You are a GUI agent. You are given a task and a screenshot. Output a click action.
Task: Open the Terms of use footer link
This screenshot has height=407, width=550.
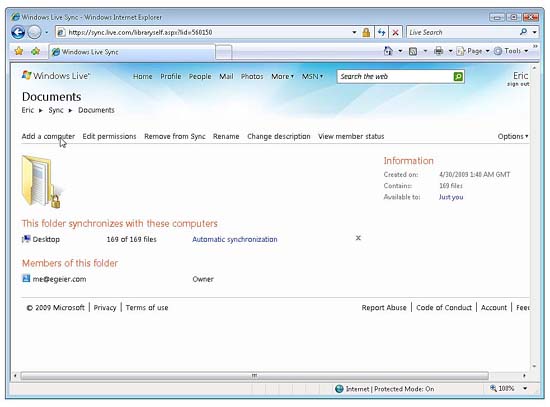pyautogui.click(x=147, y=308)
